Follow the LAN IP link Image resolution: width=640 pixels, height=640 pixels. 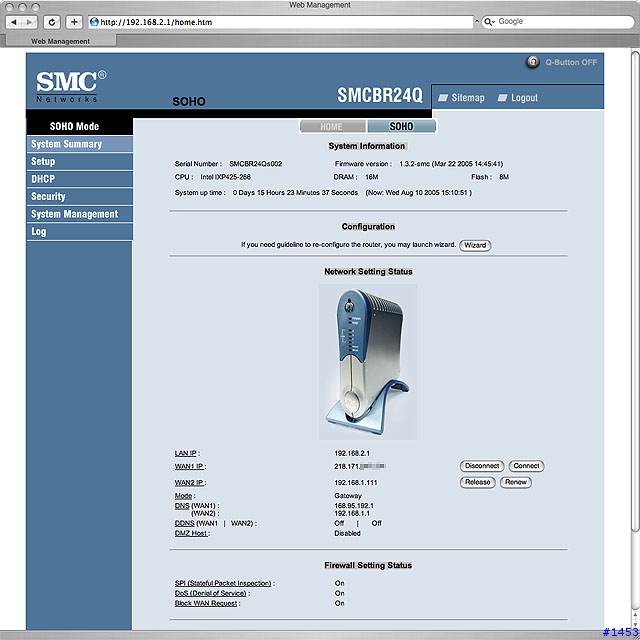pos(185,453)
